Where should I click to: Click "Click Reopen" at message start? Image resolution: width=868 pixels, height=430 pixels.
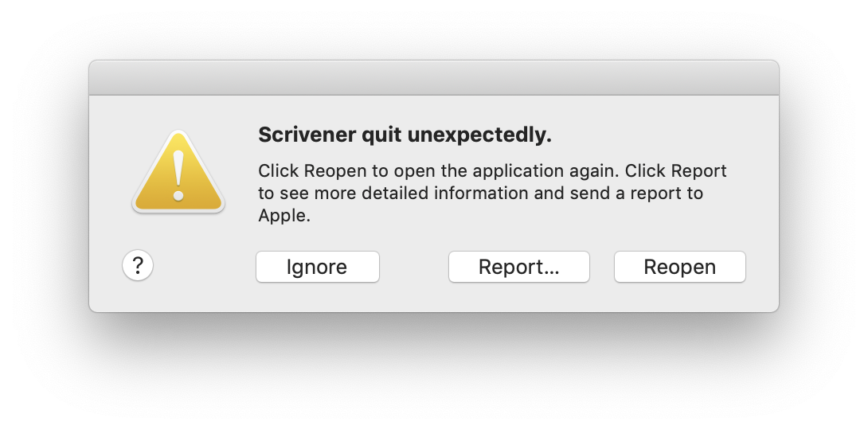[312, 171]
